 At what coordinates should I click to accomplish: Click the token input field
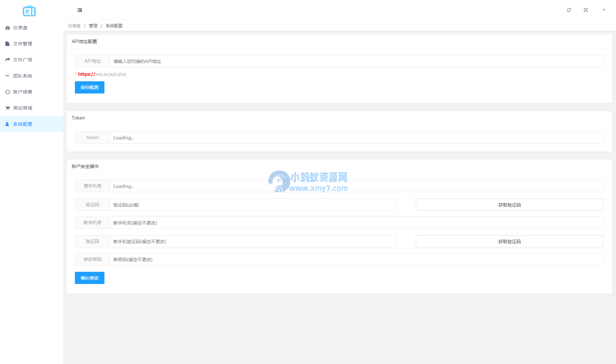click(357, 138)
